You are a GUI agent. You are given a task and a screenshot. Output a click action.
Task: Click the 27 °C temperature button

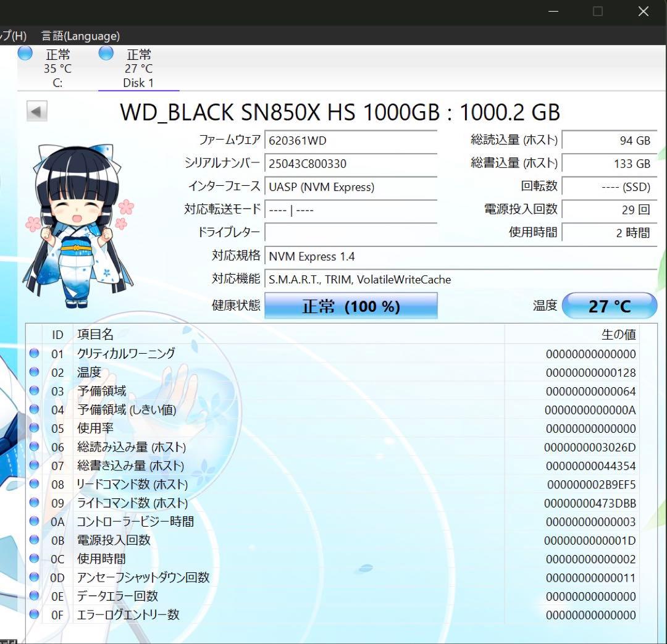pos(610,306)
